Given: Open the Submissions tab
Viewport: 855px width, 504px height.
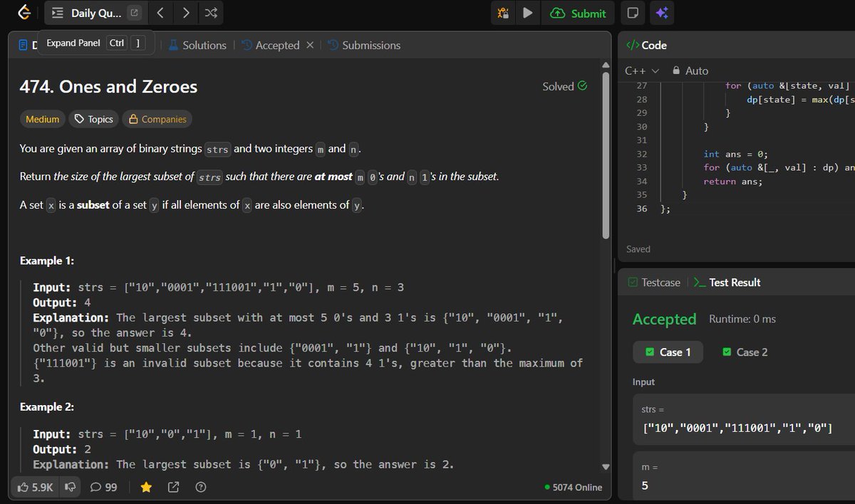Looking at the screenshot, I should [364, 45].
